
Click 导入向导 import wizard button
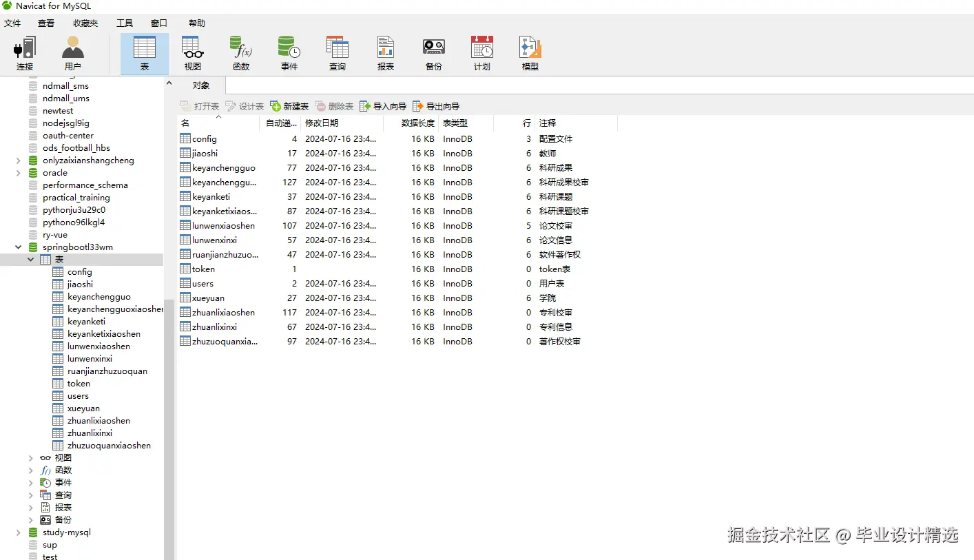tap(383, 106)
